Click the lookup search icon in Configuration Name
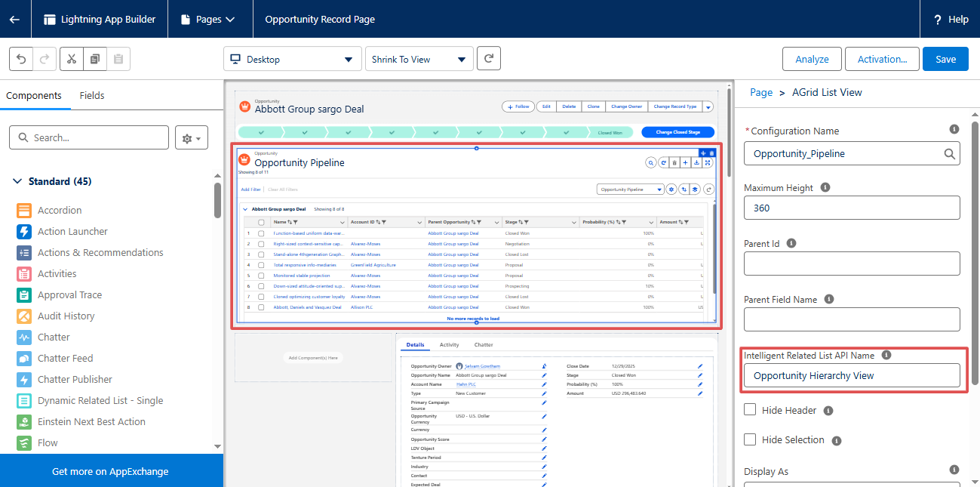980x487 pixels. coord(949,153)
